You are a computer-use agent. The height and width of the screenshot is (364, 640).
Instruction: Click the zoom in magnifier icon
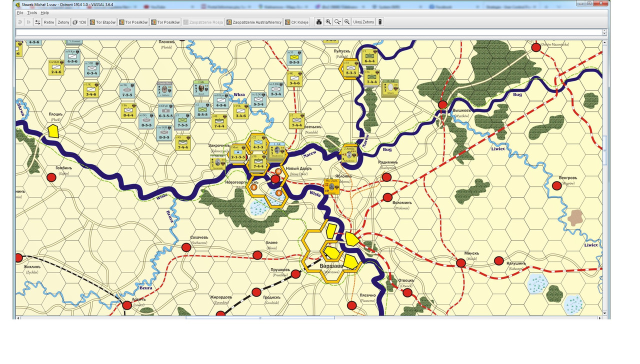(328, 22)
